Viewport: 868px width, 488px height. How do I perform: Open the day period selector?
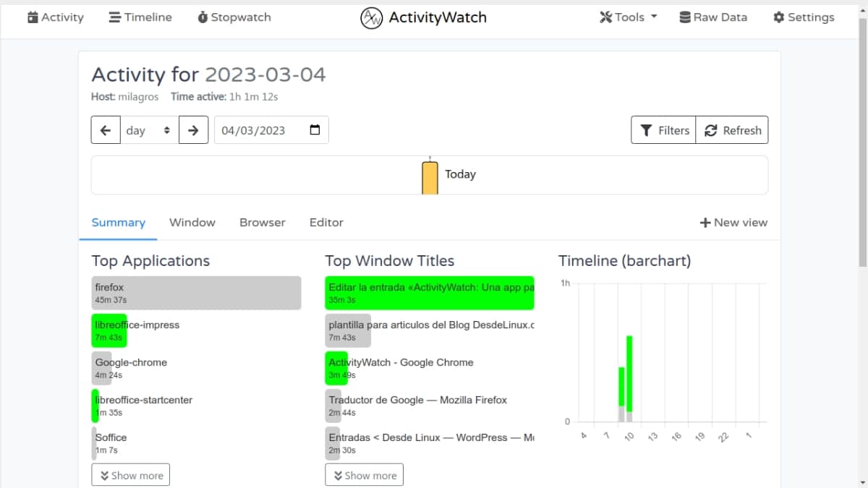[149, 130]
